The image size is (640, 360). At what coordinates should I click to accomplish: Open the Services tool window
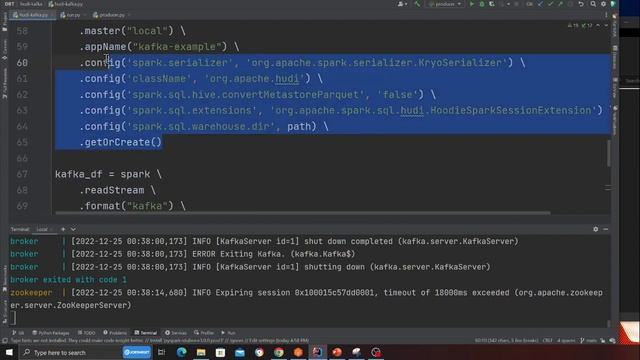tap(176, 333)
